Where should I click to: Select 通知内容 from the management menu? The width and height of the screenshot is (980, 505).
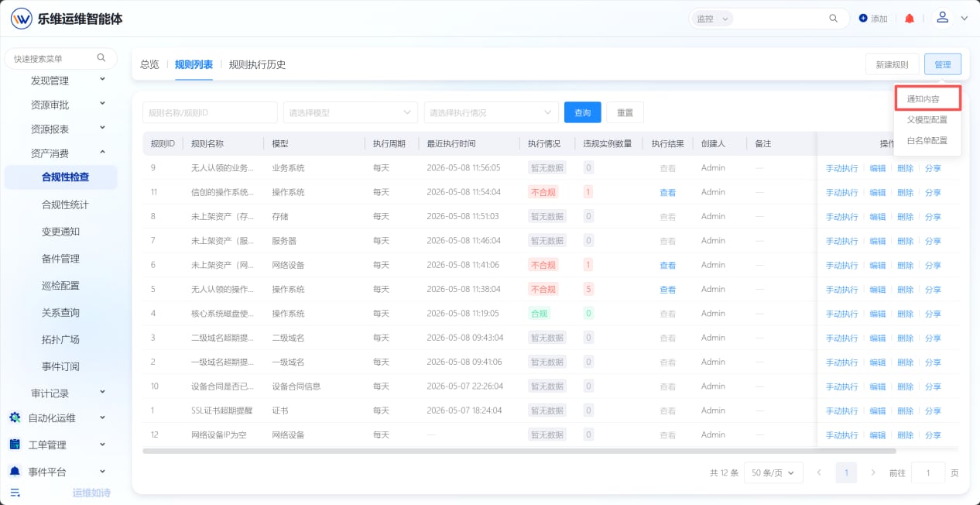tap(927, 99)
